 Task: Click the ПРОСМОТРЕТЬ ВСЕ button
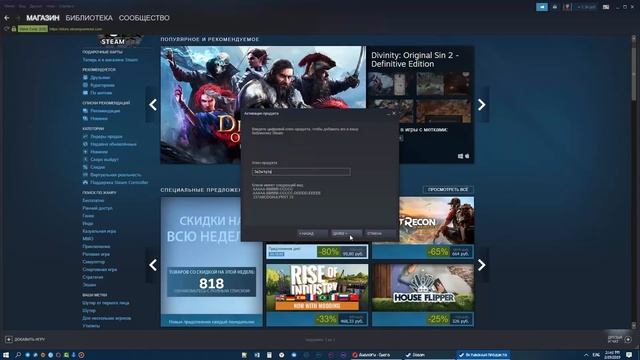(x=448, y=189)
